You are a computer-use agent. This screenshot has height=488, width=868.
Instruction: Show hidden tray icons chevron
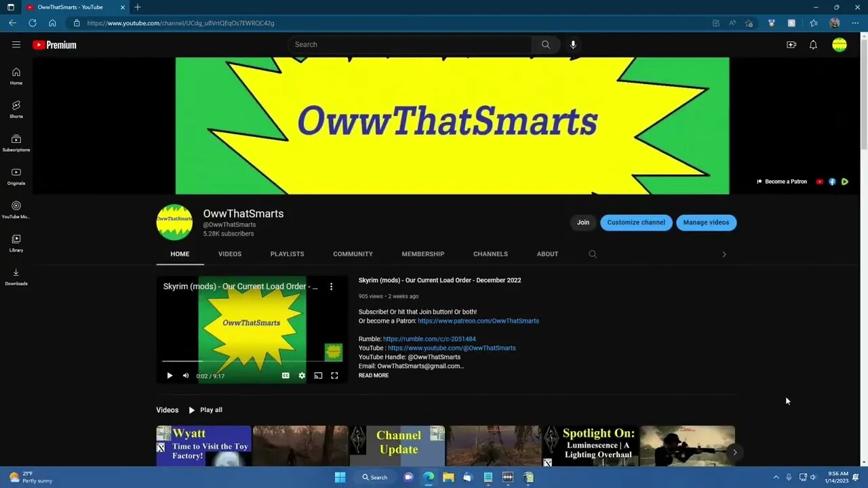click(x=776, y=477)
